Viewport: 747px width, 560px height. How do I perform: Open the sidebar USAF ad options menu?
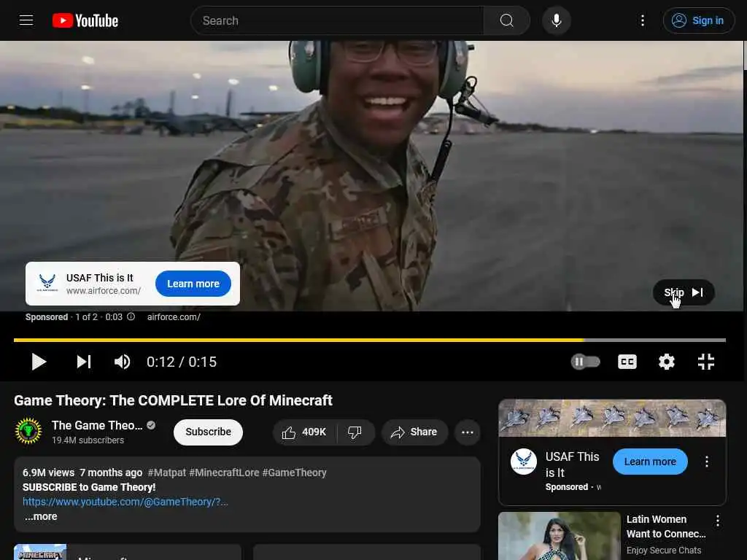706,462
